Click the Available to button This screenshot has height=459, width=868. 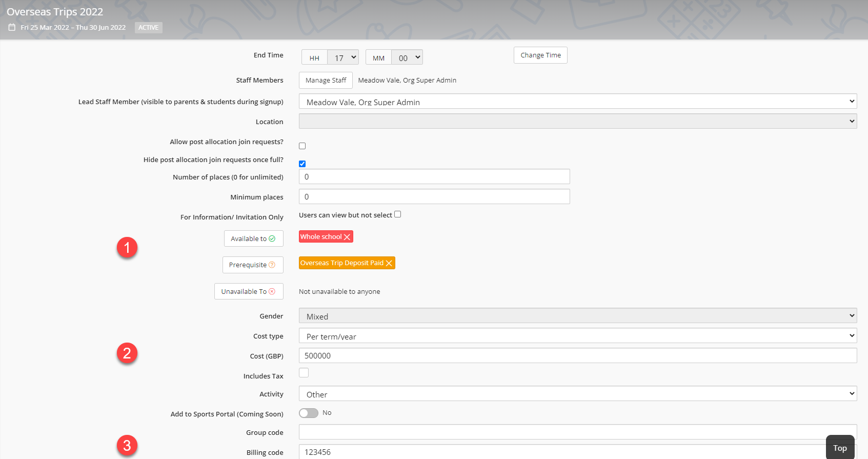pos(253,238)
